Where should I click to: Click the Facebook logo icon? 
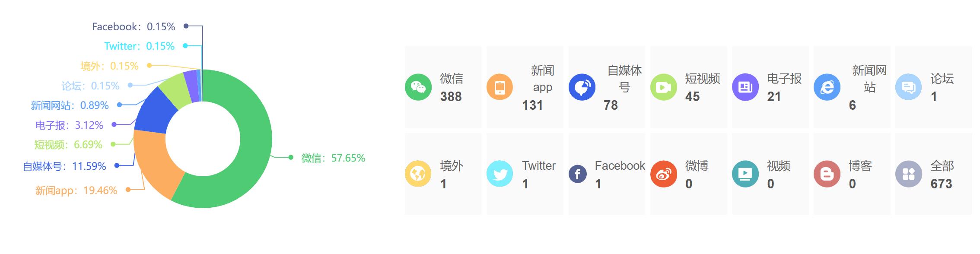point(578,174)
